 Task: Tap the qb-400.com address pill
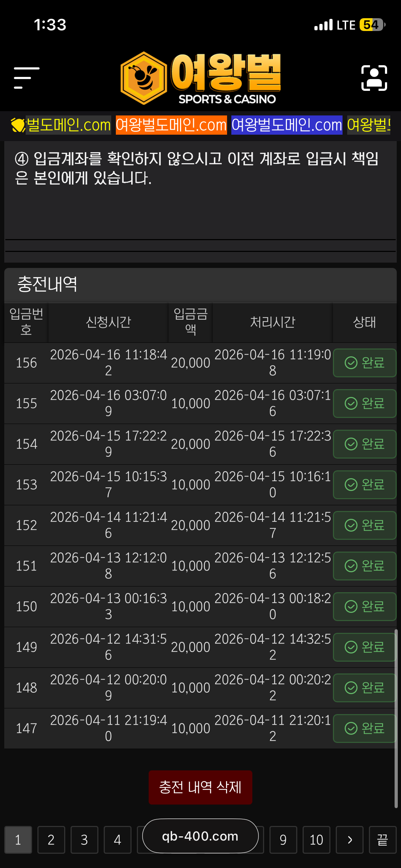click(200, 836)
